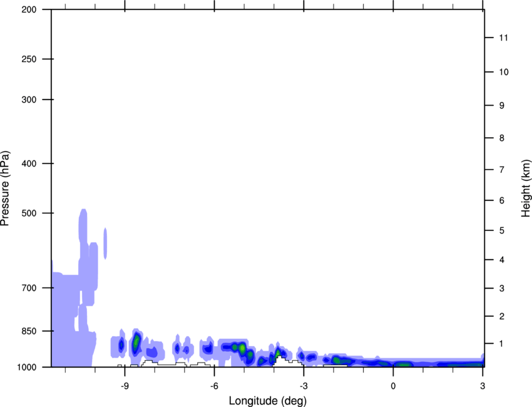Click the 2 km height label
532x407 pixels.
point(502,316)
